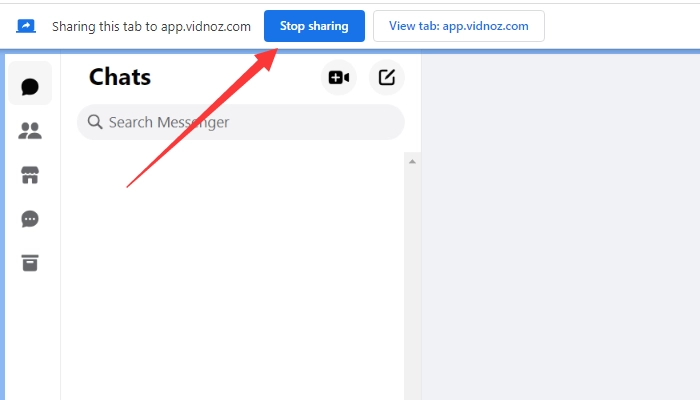Open Message requests speech bubble icon

point(30,219)
